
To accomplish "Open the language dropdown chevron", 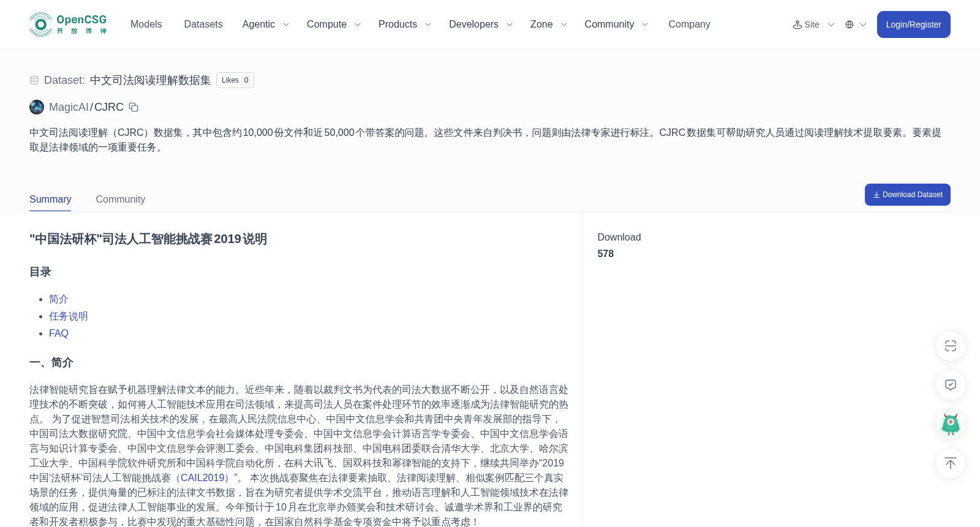I will (863, 24).
